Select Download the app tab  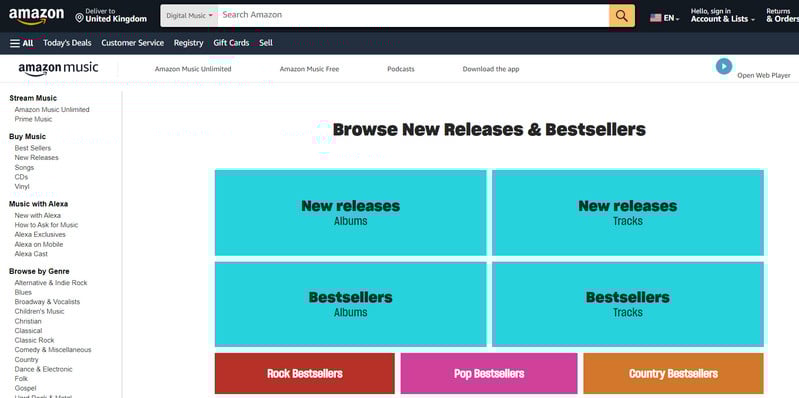(491, 69)
